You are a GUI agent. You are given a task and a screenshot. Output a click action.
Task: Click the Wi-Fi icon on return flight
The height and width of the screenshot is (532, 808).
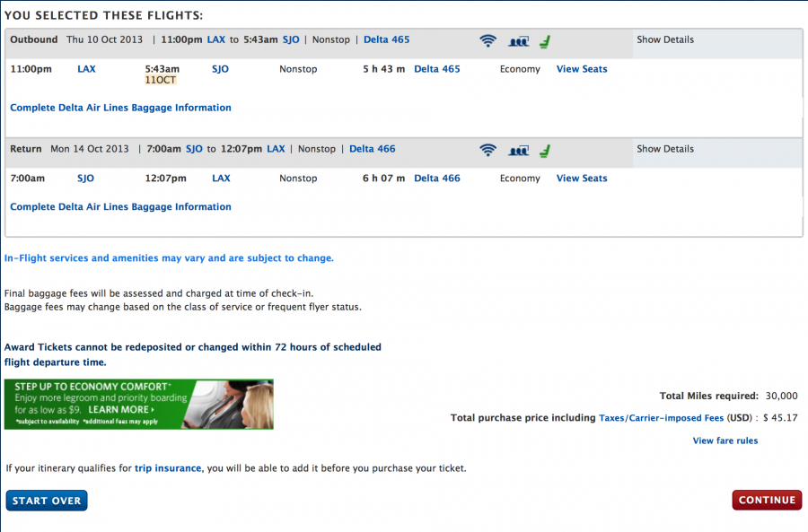[x=487, y=150]
